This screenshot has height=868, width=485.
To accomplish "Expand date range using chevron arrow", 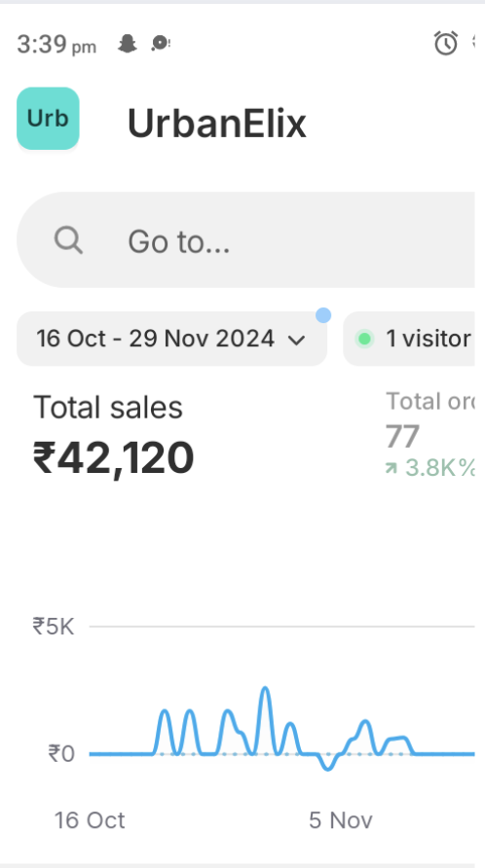I will (297, 340).
